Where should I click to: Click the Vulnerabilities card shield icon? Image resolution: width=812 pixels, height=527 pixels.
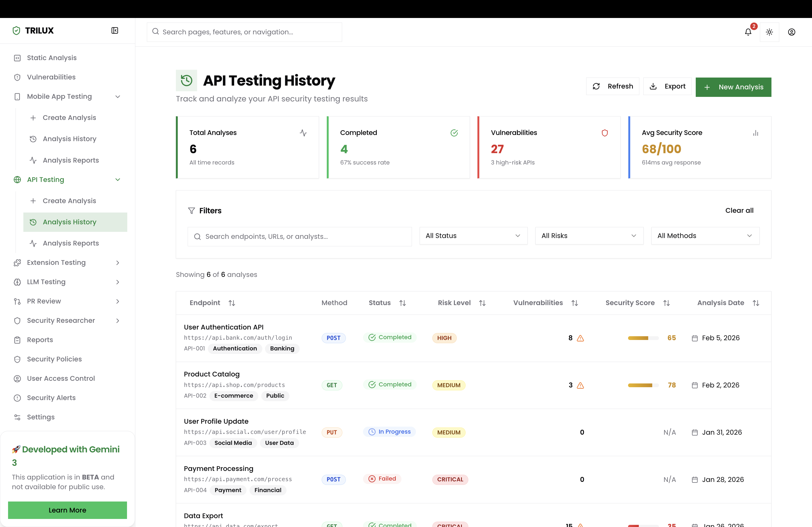coord(604,133)
